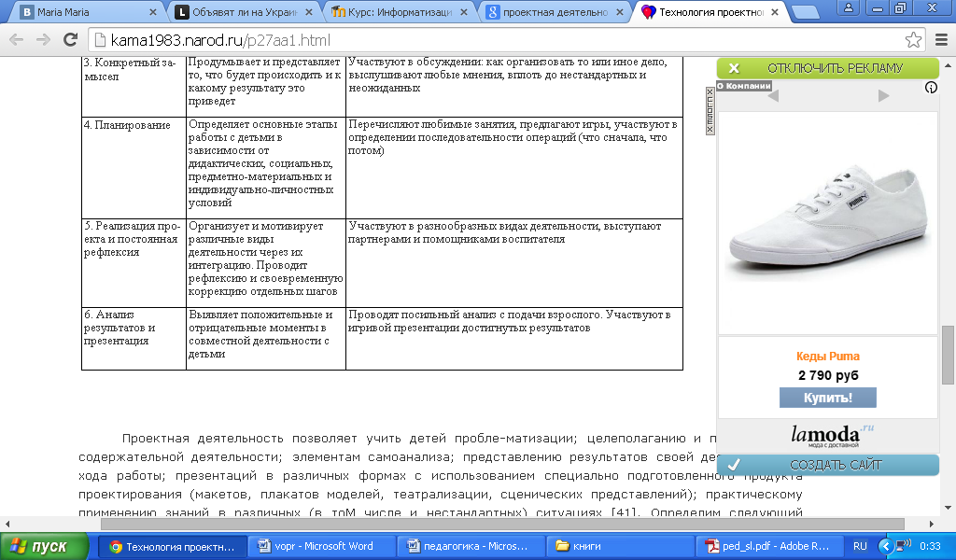Click the О Компании ad label
956x560 pixels.
point(744,86)
